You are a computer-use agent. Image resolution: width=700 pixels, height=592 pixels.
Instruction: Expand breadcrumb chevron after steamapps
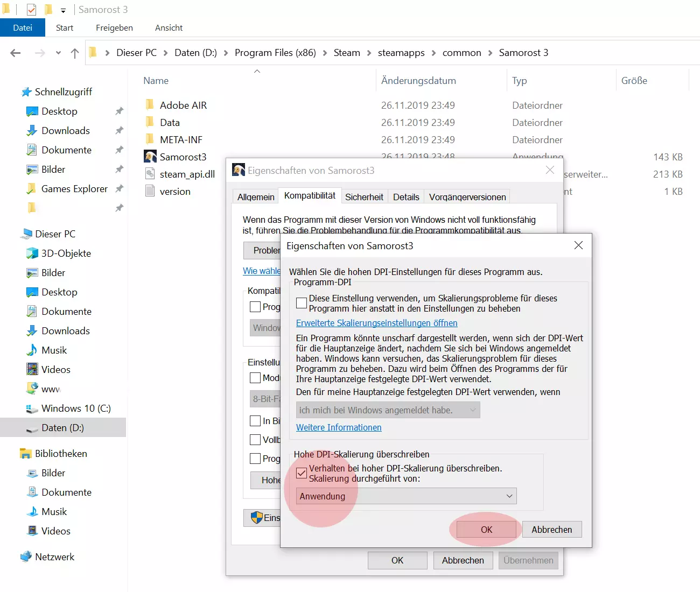[x=433, y=53]
